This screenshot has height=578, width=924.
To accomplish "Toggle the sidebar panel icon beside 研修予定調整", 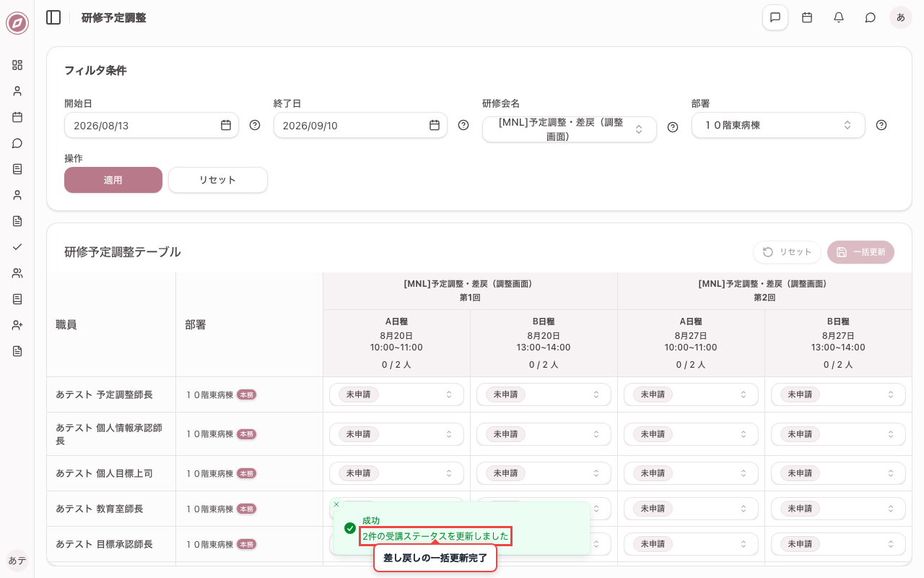I will (x=53, y=17).
